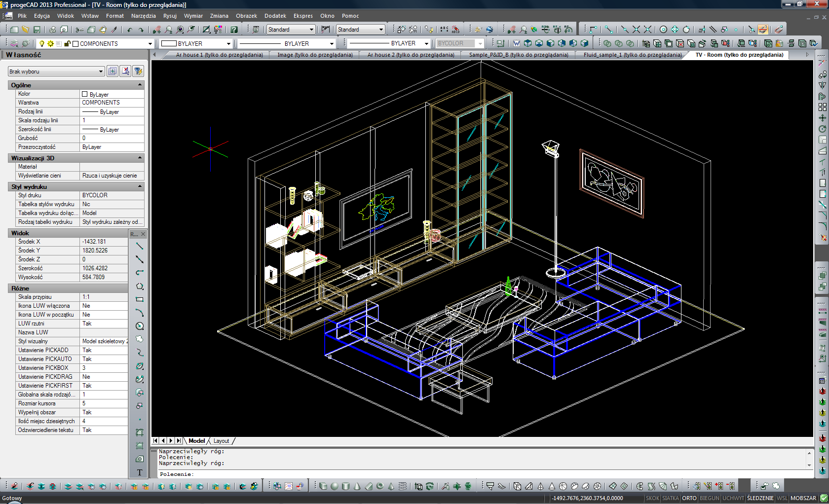Switch to the Fluid_sample_1 drawing tab

[x=630, y=55]
